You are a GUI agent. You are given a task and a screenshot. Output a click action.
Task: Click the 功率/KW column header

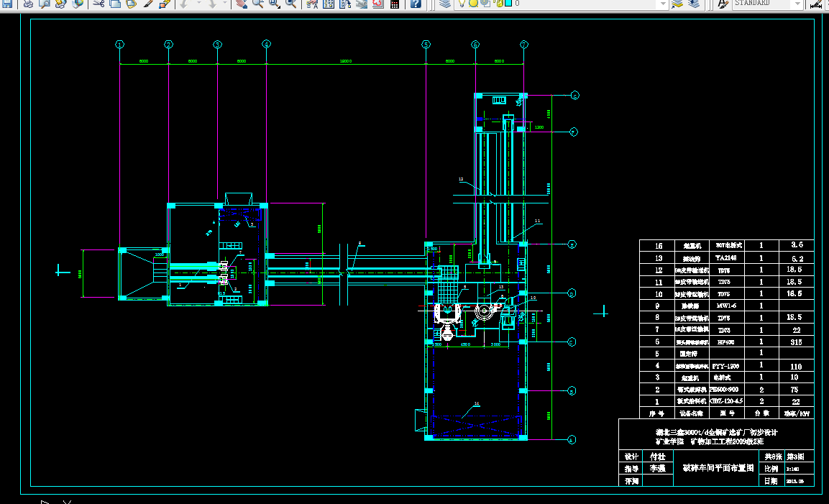(x=797, y=413)
